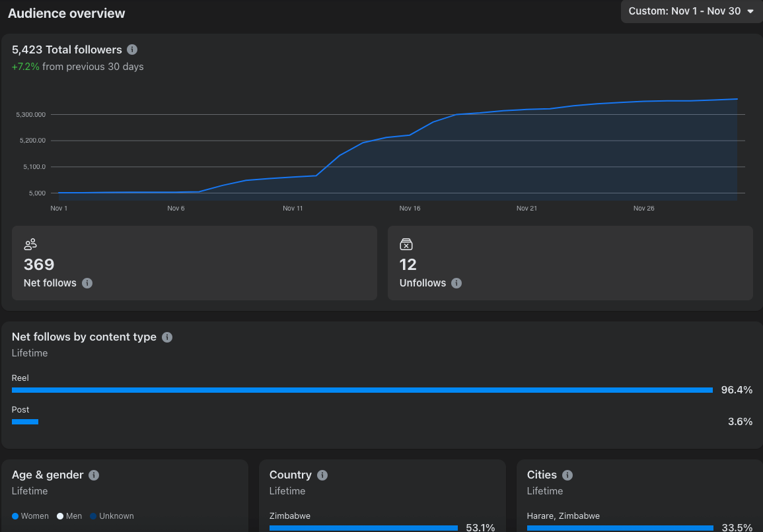763x532 pixels.
Task: Click info icon next to Total followers
Action: [132, 50]
